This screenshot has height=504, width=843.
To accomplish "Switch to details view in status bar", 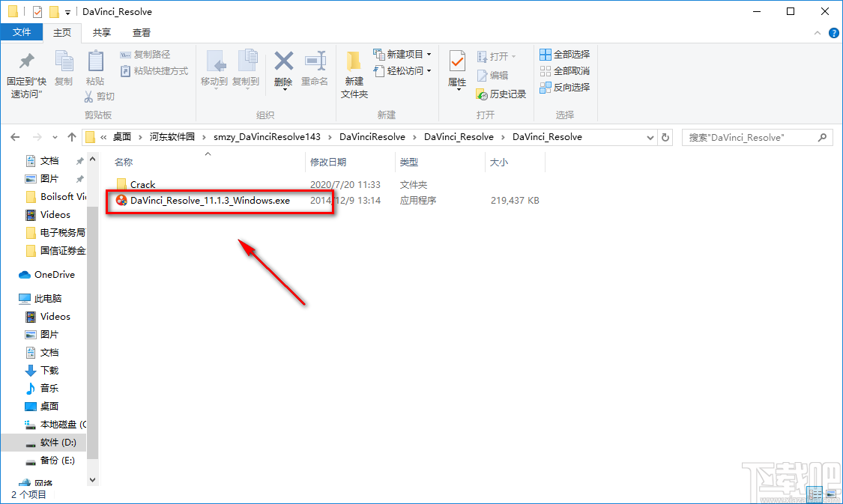I will (814, 494).
